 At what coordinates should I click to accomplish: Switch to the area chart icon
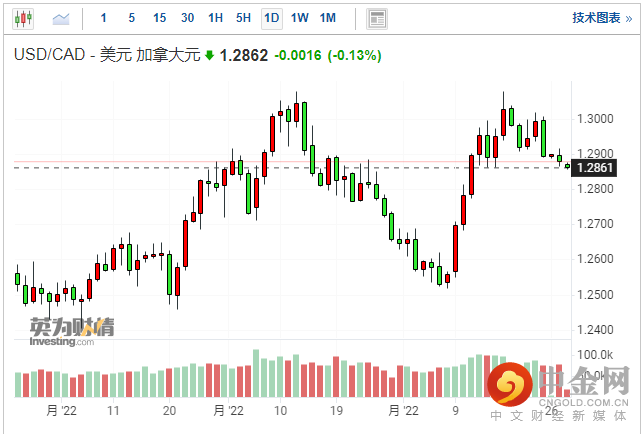(61, 18)
